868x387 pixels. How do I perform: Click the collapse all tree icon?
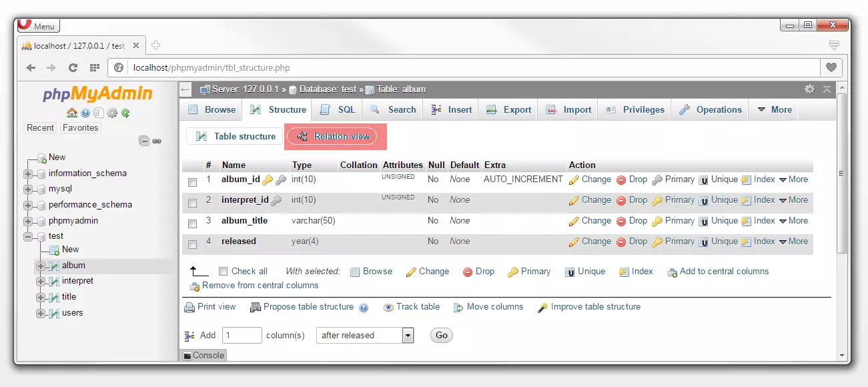tap(144, 141)
